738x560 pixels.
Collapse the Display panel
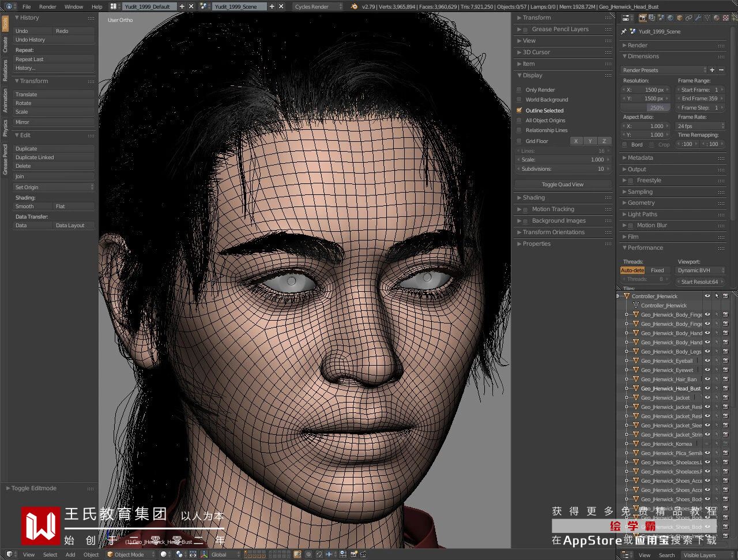pos(532,75)
